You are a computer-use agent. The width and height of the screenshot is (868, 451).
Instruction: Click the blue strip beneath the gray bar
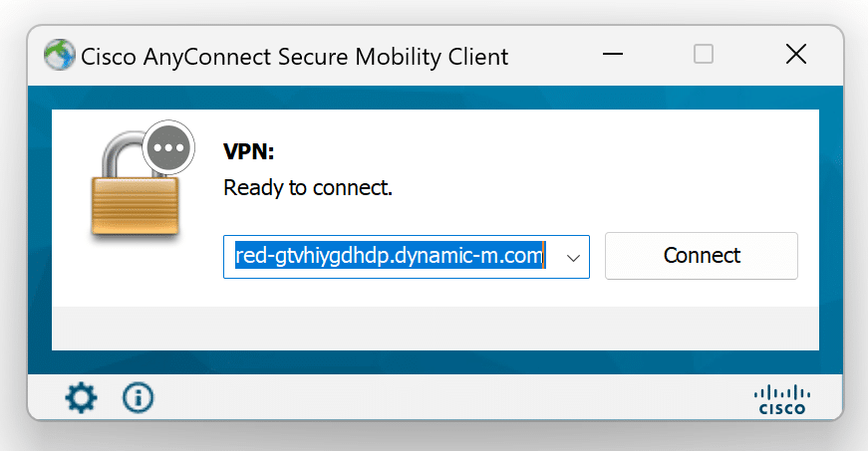(434, 361)
